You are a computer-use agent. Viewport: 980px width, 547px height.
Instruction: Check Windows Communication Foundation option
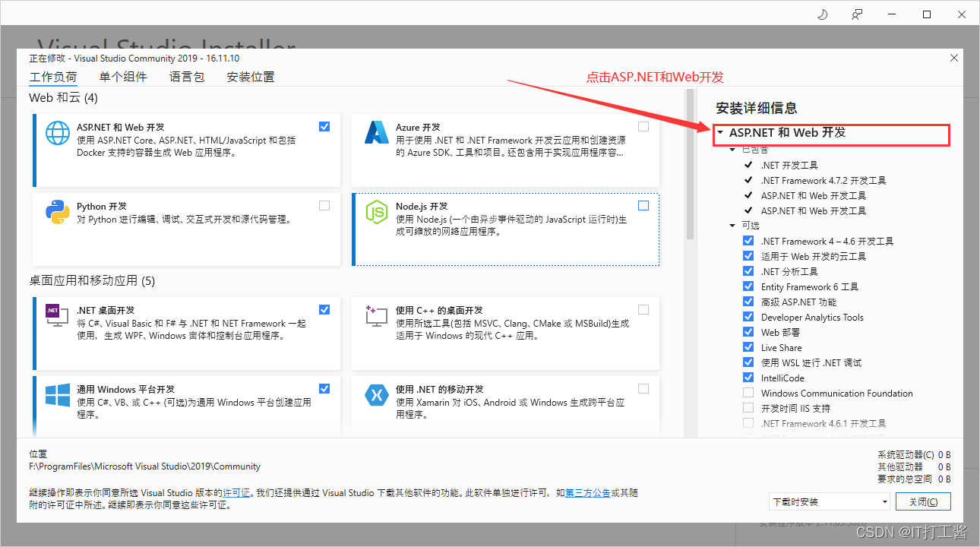748,393
